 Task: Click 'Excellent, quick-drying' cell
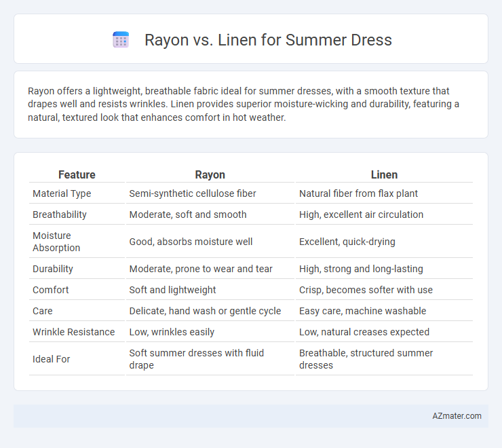[347, 242]
